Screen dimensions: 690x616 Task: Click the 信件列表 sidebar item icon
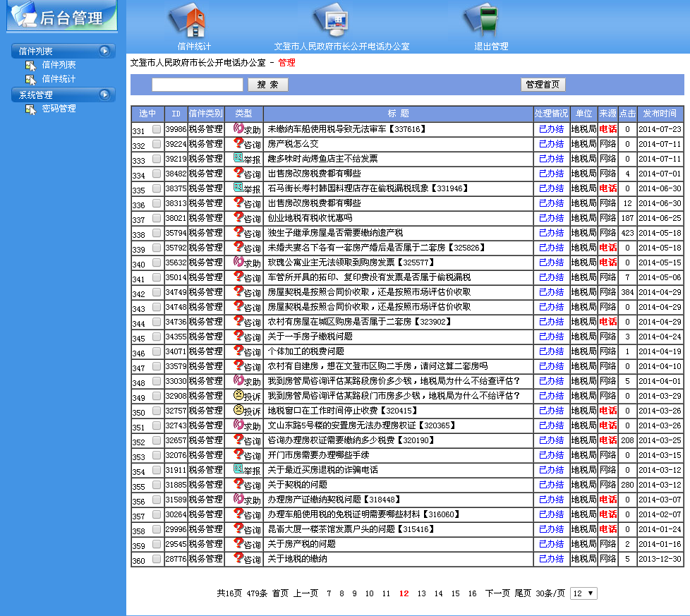[x=30, y=65]
